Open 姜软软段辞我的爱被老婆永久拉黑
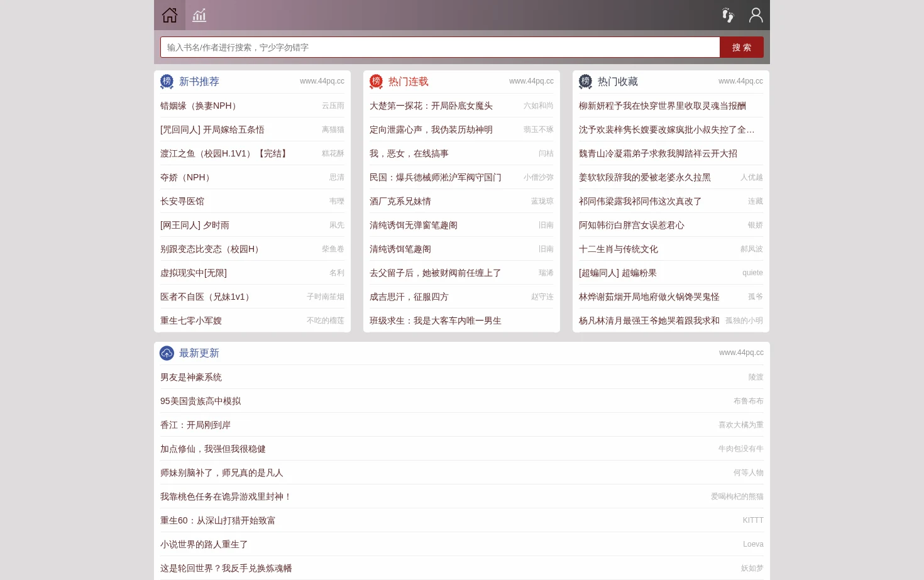The width and height of the screenshot is (924, 580). 645,177
